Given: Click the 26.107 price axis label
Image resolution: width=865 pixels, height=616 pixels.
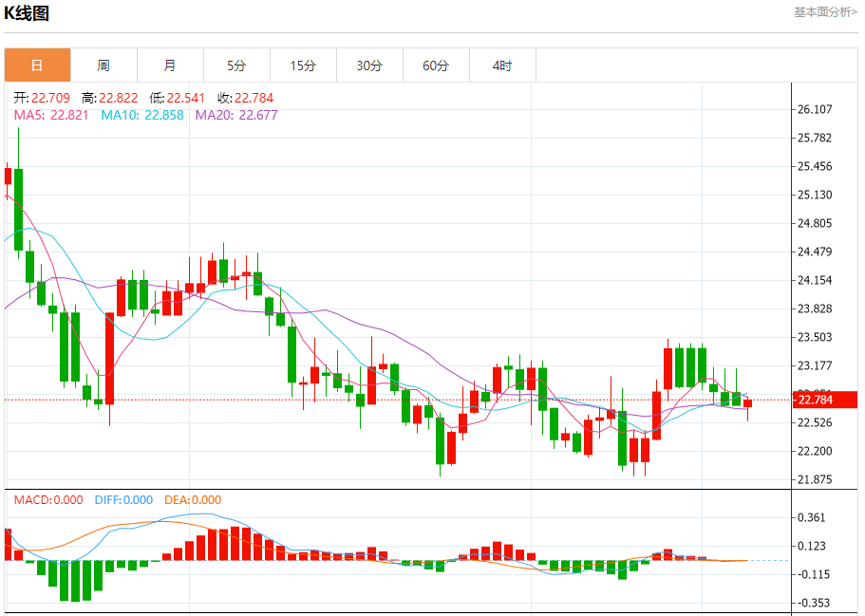Looking at the screenshot, I should (816, 109).
